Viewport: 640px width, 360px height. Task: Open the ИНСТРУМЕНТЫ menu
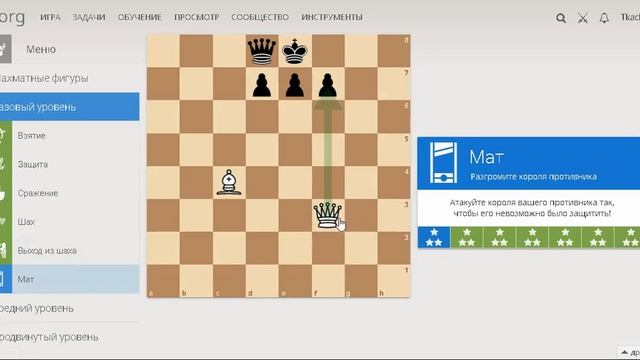click(332, 18)
